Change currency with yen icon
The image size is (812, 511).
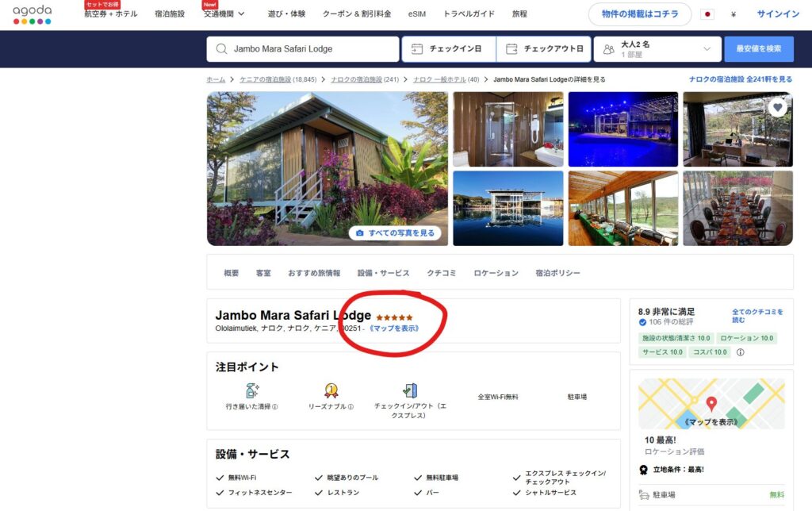(x=733, y=14)
